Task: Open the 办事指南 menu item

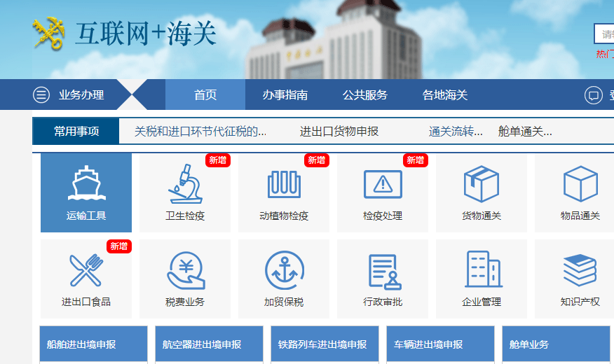Action: [x=285, y=95]
